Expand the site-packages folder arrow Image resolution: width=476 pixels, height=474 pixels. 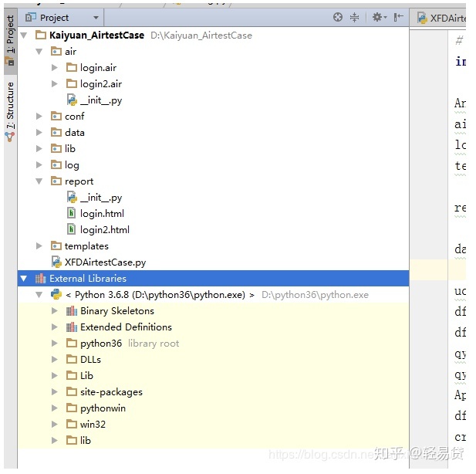[x=55, y=392]
